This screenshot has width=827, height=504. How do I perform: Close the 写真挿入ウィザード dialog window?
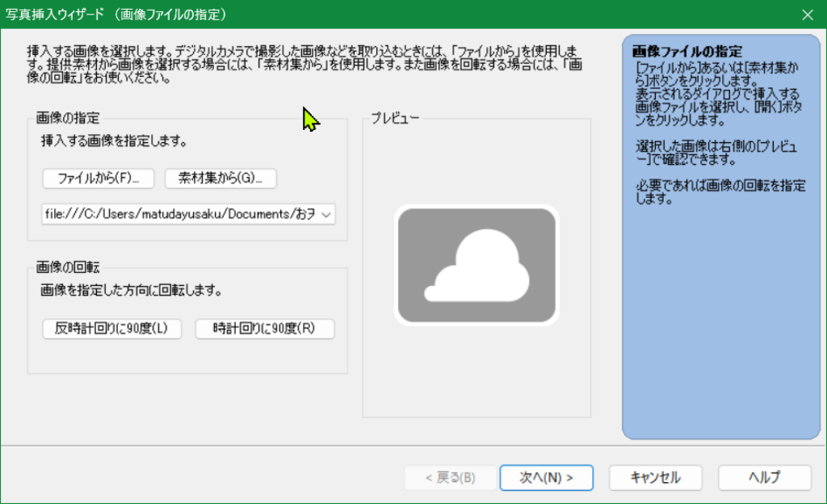click(x=807, y=15)
